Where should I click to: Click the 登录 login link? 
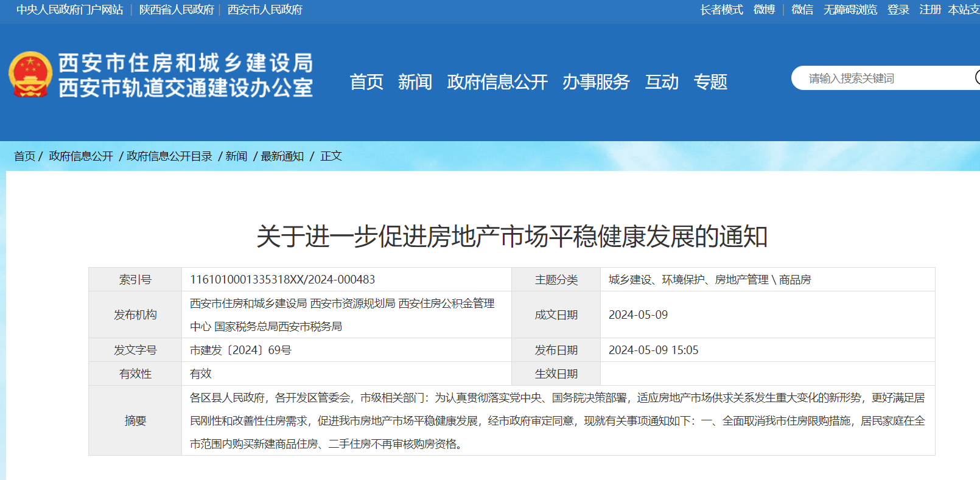898,10
